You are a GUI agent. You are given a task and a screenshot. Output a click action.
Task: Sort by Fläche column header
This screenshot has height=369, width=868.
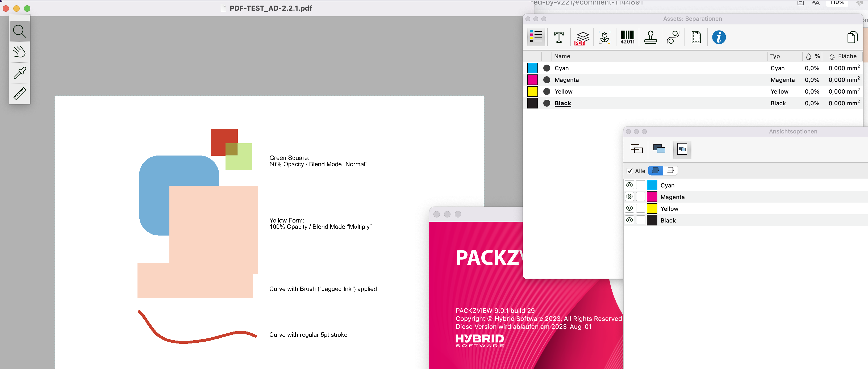pyautogui.click(x=842, y=56)
